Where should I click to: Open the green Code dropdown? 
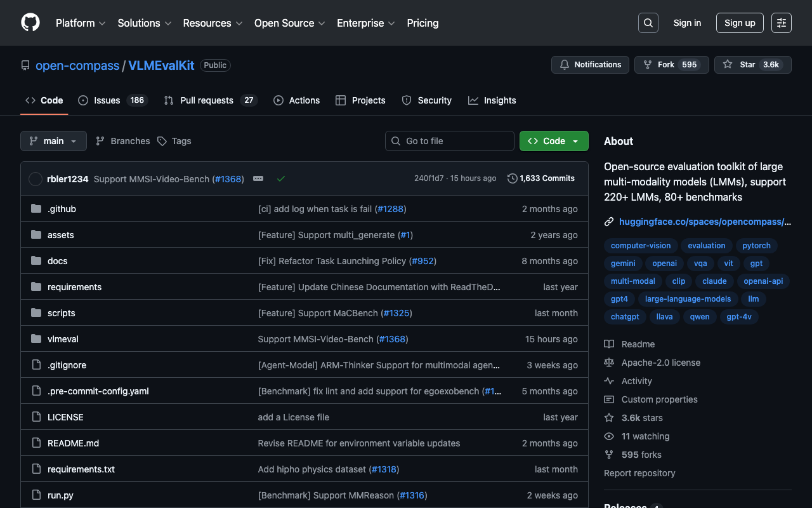tap(553, 141)
